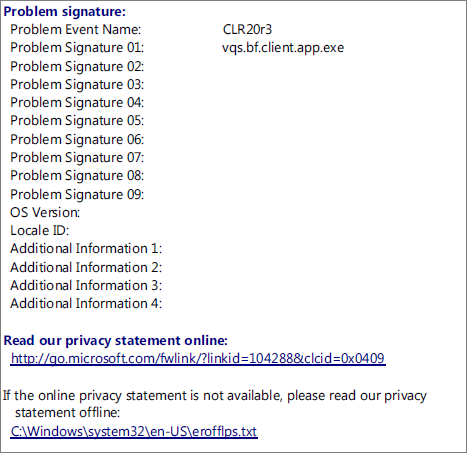The width and height of the screenshot is (467, 453).
Task: Click the Read our privacy statement online heading
Action: (x=116, y=341)
